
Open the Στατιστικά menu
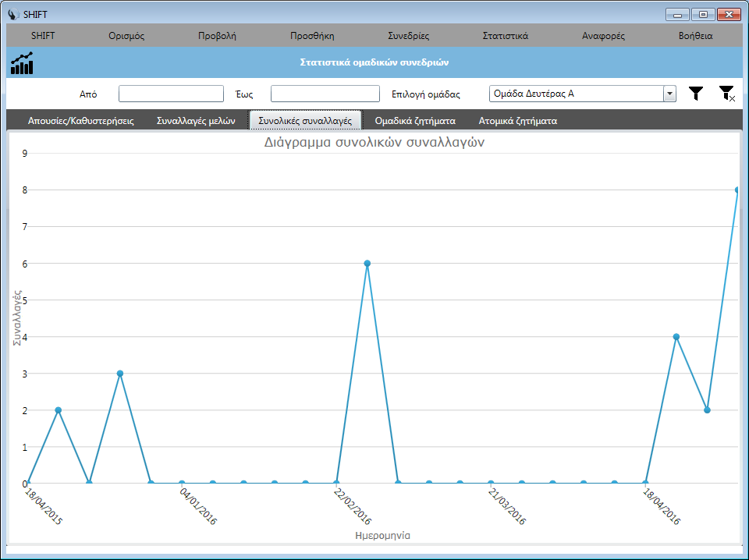point(506,36)
